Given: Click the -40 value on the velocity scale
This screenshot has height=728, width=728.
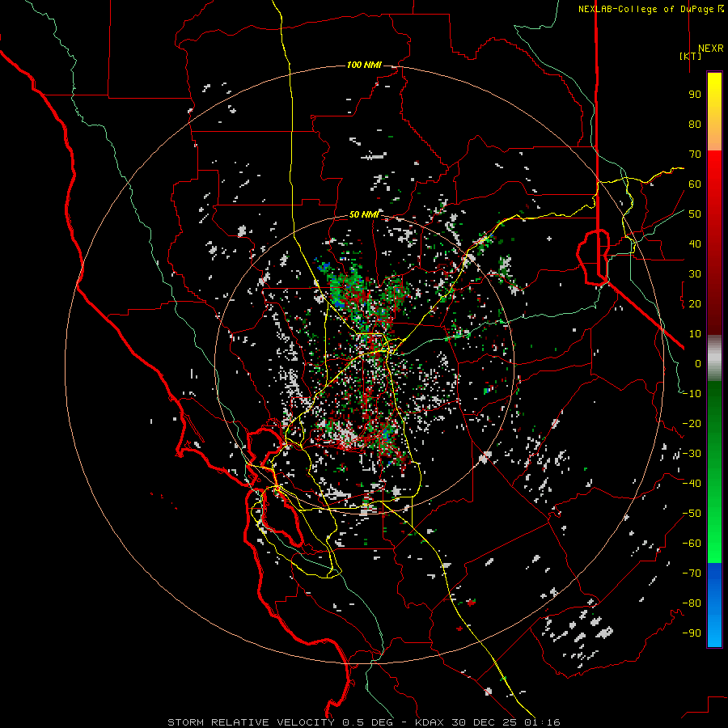Looking at the screenshot, I should [692, 484].
